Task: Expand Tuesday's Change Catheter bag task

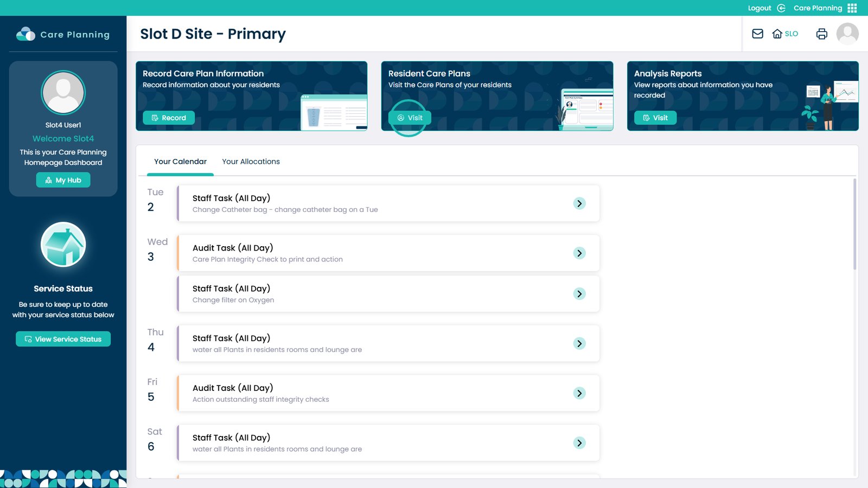Action: point(579,203)
